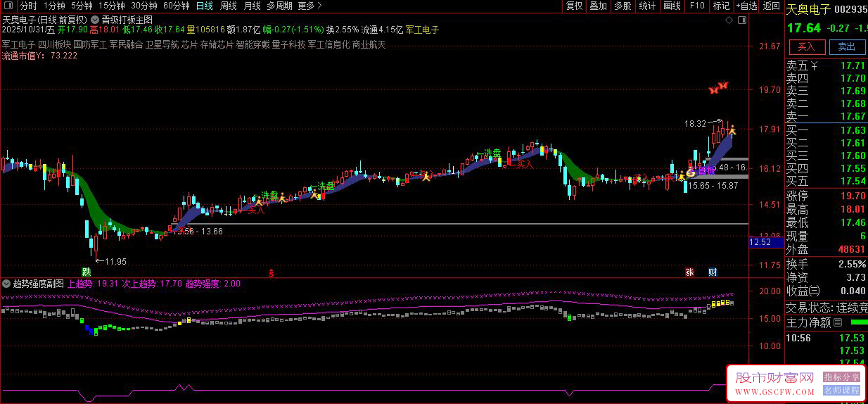Click the green 跌 event marker
Image resolution: width=868 pixels, height=404 pixels.
click(x=87, y=272)
